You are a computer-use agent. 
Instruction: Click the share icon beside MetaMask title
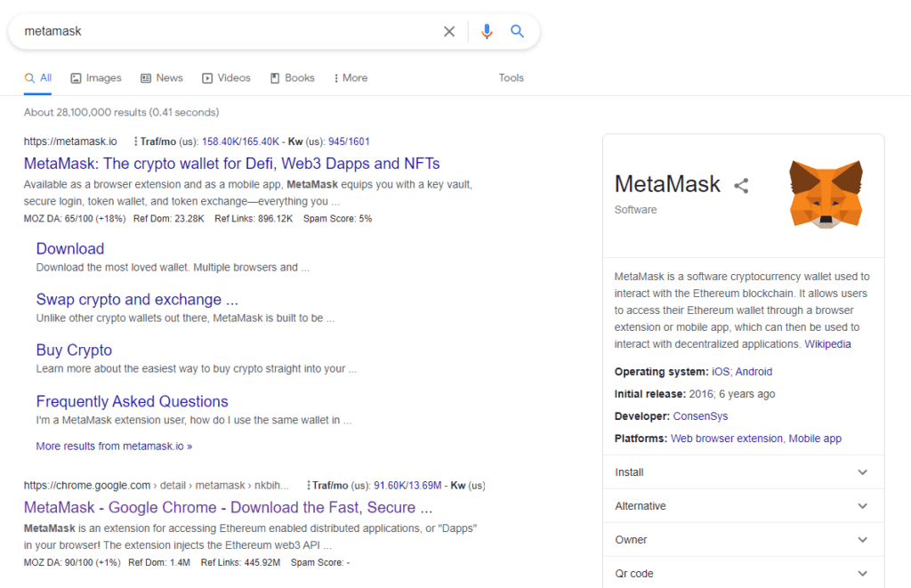[x=741, y=186]
